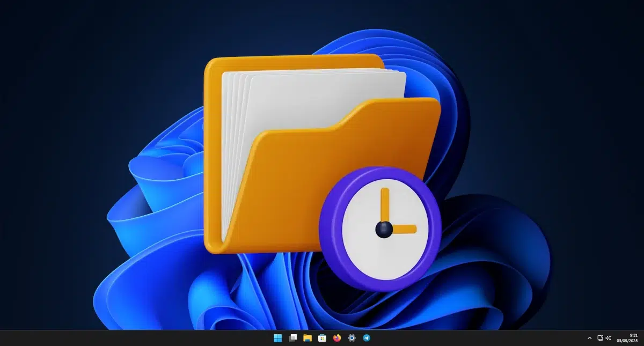The height and width of the screenshot is (346, 644).
Task: Open the Windows Start menu
Action: (277, 338)
